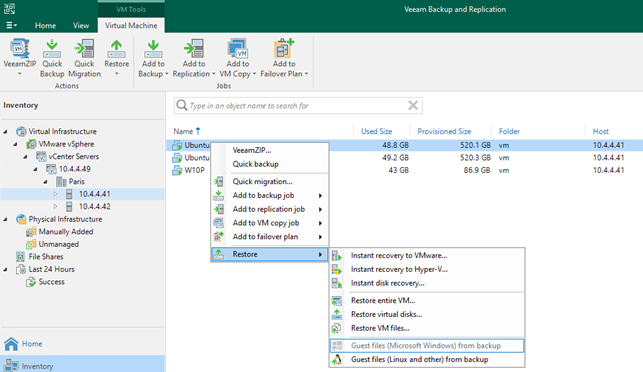Open the main hamburger application menu
The image size is (643, 372).
coord(11,25)
